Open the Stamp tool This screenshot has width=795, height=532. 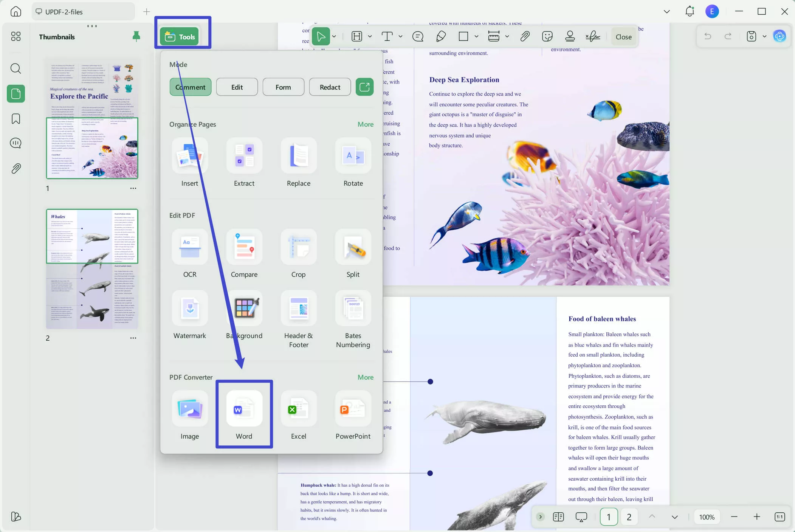coord(569,36)
